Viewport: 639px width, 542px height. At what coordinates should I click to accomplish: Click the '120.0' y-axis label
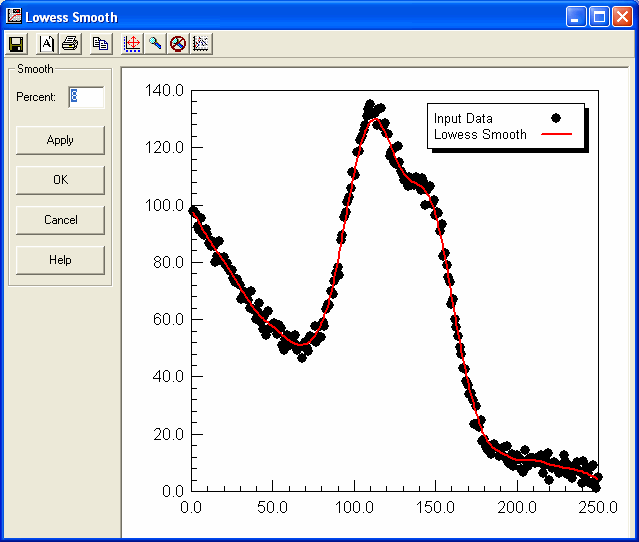coord(164,148)
